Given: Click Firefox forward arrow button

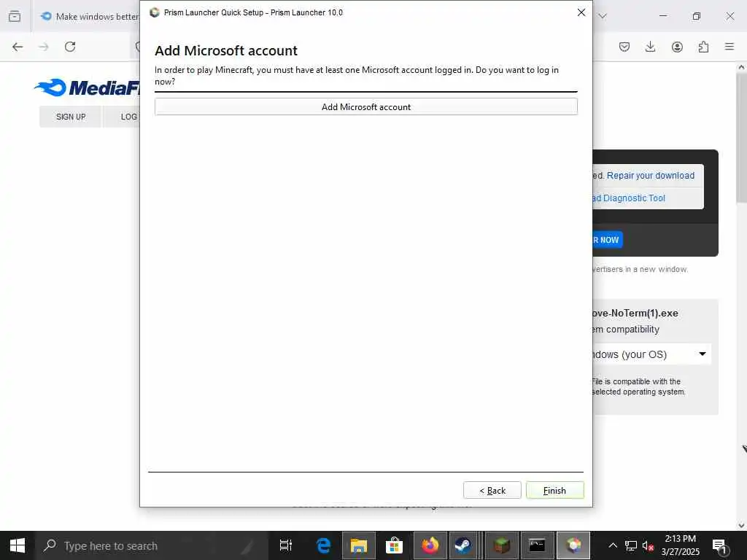Looking at the screenshot, I should click(x=44, y=47).
